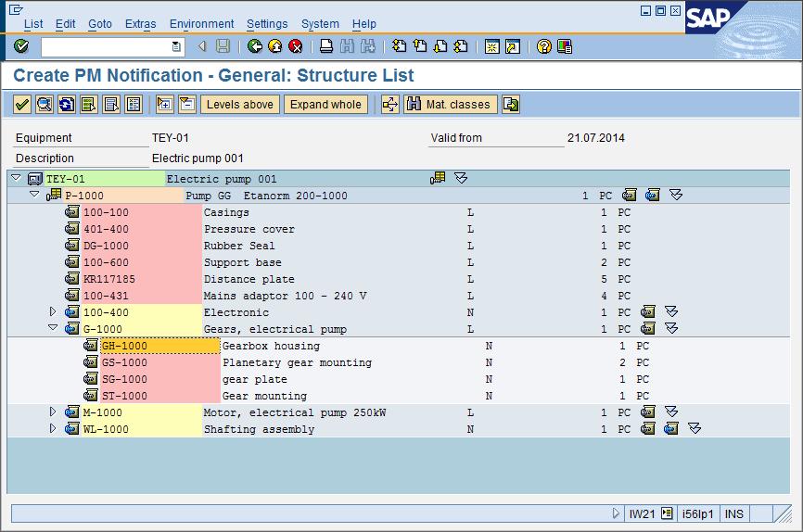Expand the 100-400 Electronic node
Viewport: 803px width, 532px height.
pyautogui.click(x=53, y=311)
